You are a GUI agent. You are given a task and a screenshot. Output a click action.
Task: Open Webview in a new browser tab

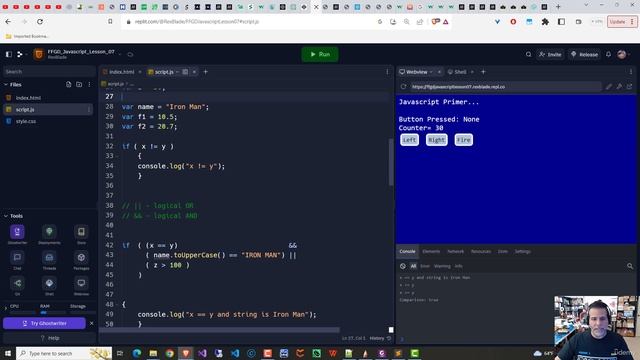[629, 87]
